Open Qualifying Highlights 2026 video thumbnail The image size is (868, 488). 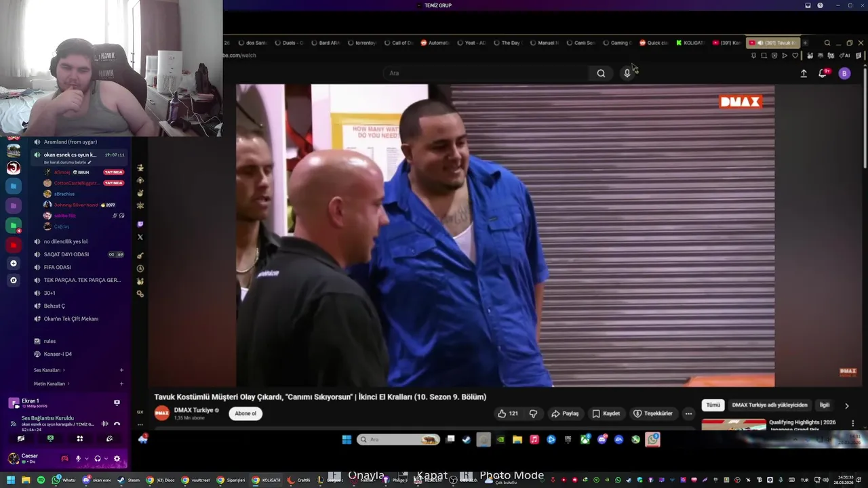point(734,424)
